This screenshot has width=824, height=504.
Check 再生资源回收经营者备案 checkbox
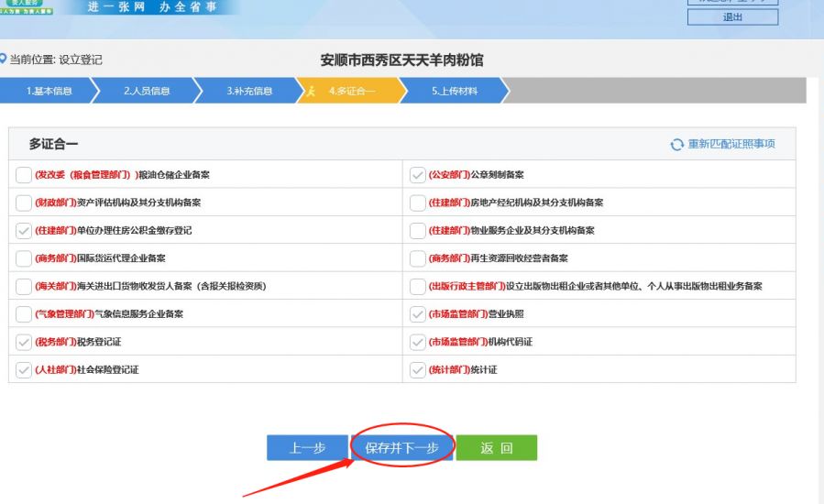417,258
